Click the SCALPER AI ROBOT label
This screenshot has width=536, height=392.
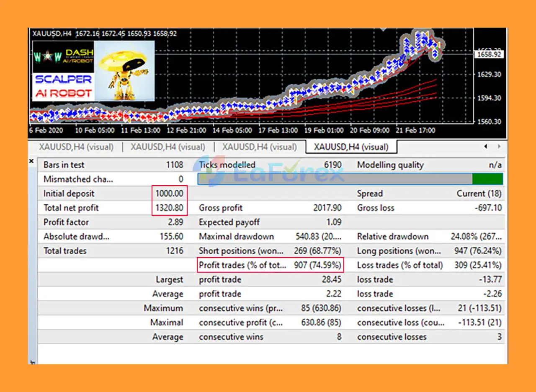coord(64,86)
